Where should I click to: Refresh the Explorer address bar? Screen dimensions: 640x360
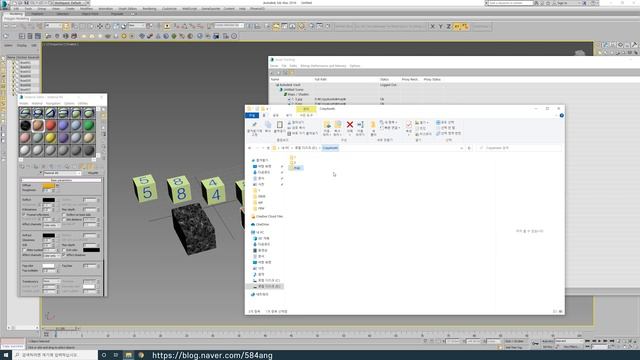[469, 148]
